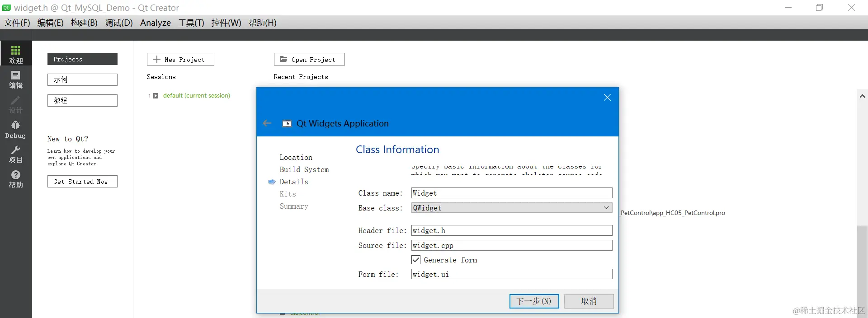868x318 pixels.
Task: Click the Open Project button
Action: pos(309,59)
